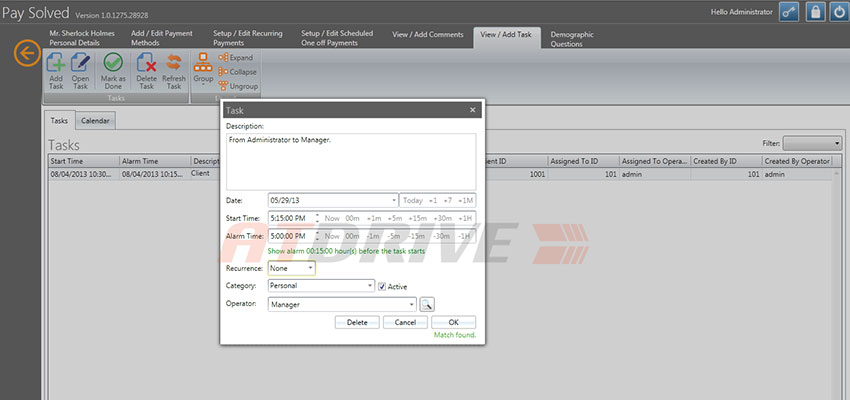The height and width of the screenshot is (400, 850).
Task: Click the +7 date shortcut
Action: [448, 201]
